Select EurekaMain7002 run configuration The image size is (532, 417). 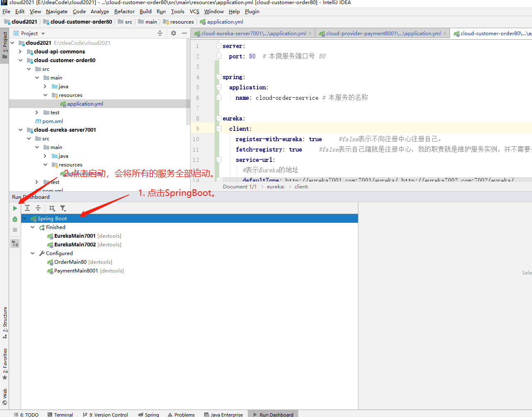85,244
